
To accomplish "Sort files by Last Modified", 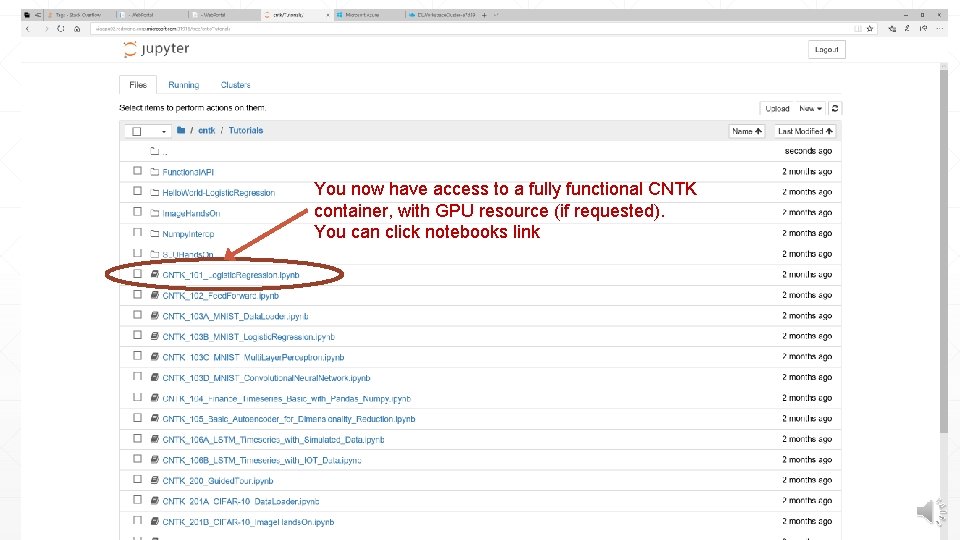I will click(805, 131).
